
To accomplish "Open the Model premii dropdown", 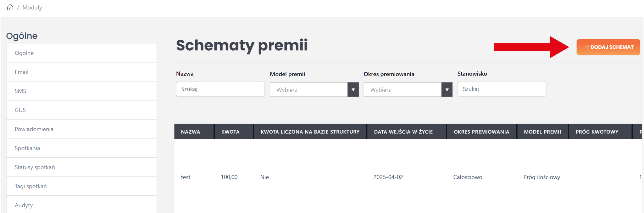I will coord(314,90).
